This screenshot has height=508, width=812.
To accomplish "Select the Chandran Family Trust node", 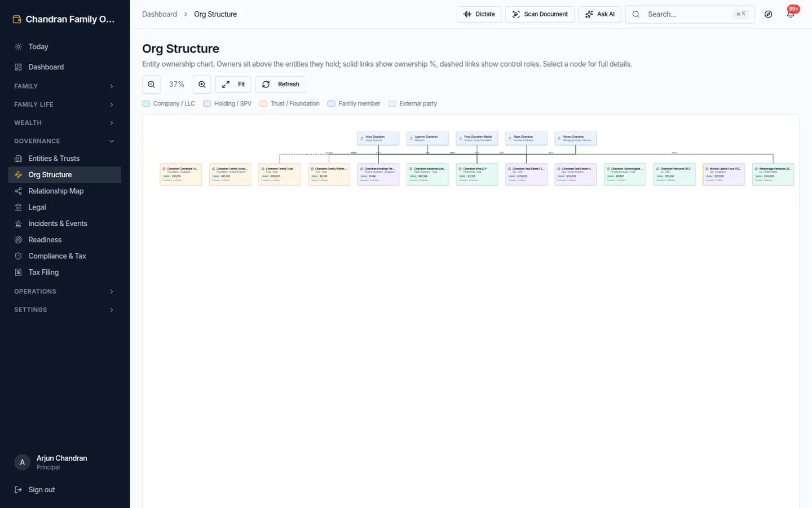I will (280, 174).
